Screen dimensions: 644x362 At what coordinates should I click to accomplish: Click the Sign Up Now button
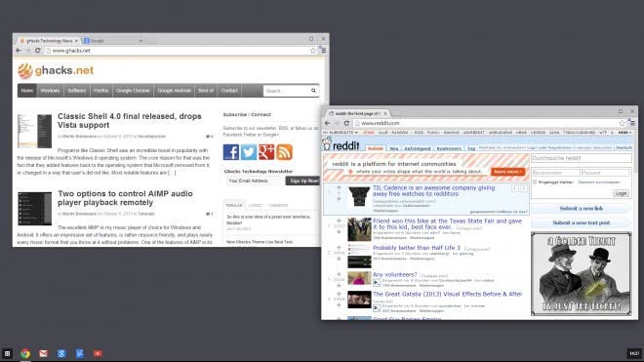(302, 181)
